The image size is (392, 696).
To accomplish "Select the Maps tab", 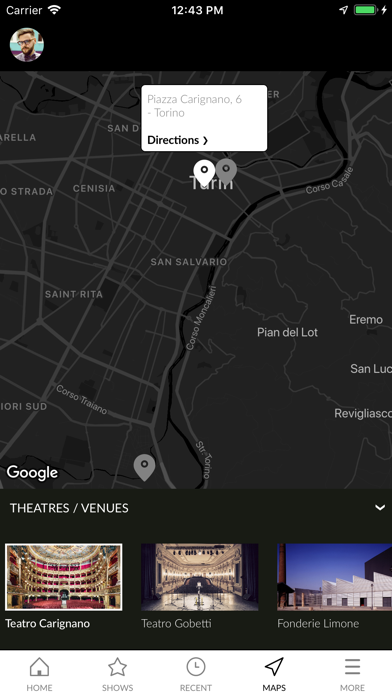I will [274, 674].
